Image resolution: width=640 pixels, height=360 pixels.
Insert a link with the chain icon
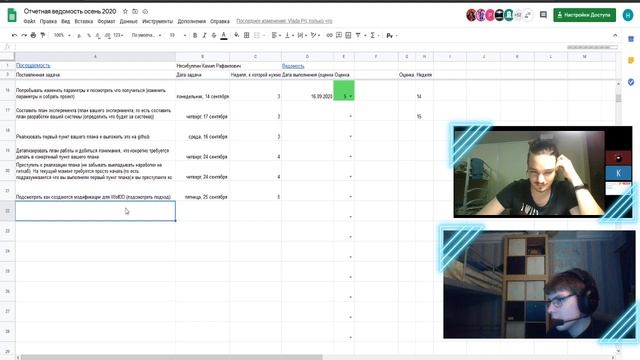[329, 36]
